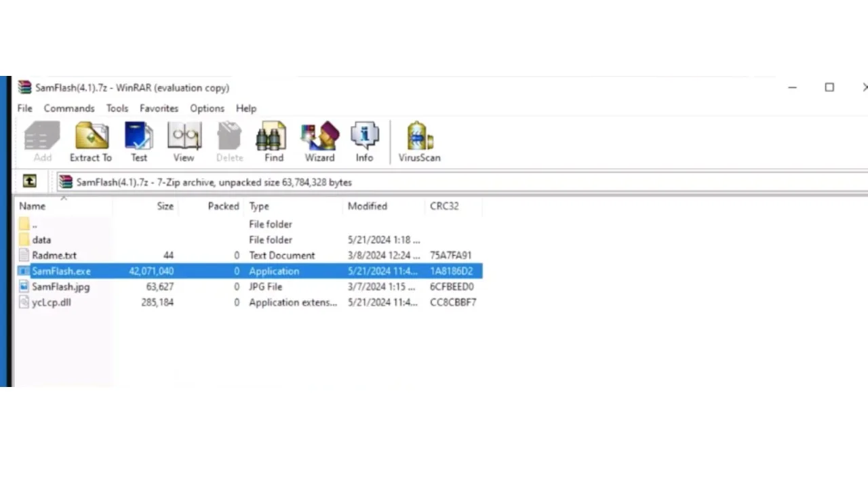Click the 'Application extens...' type cell
868x488 pixels.
pyautogui.click(x=293, y=302)
